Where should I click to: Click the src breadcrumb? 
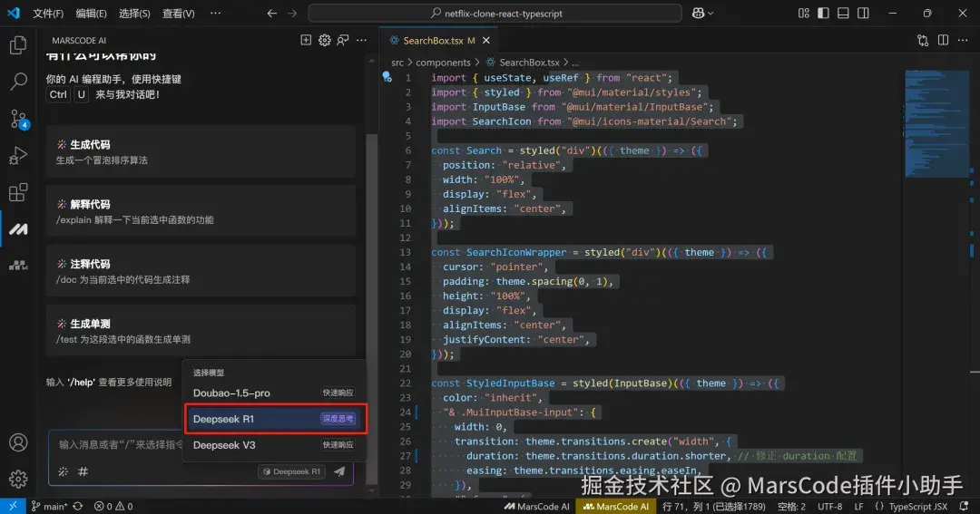point(397,63)
